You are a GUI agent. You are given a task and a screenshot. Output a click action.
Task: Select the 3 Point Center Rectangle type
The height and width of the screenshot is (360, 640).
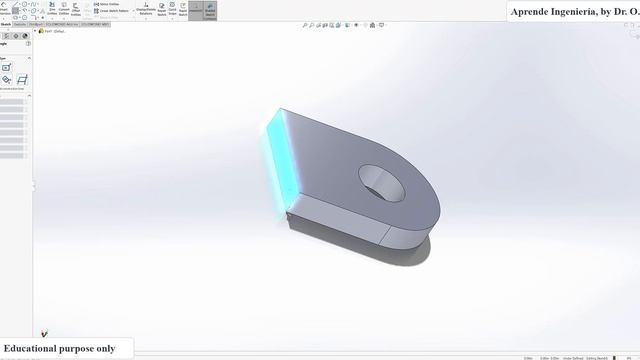click(x=7, y=80)
